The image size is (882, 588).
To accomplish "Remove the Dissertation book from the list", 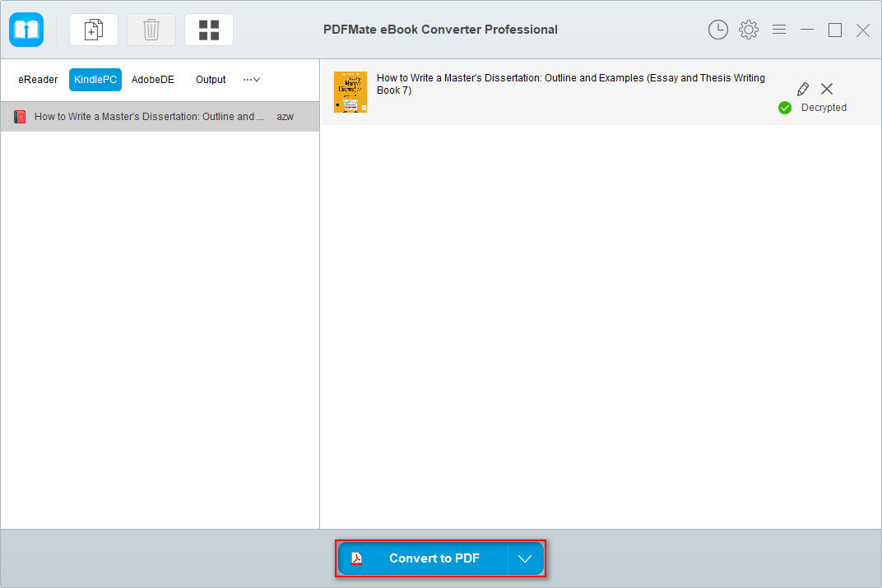I will click(827, 89).
